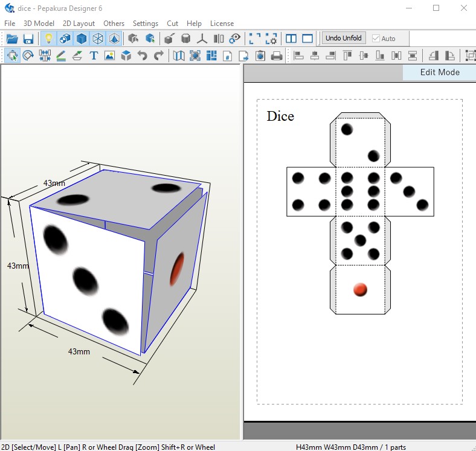
Task: Open the File menu
Action: [10, 24]
